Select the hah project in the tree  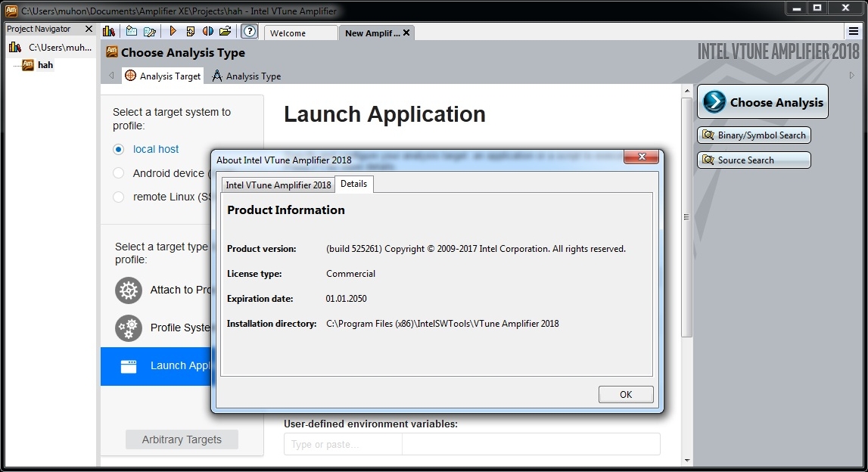(45, 65)
